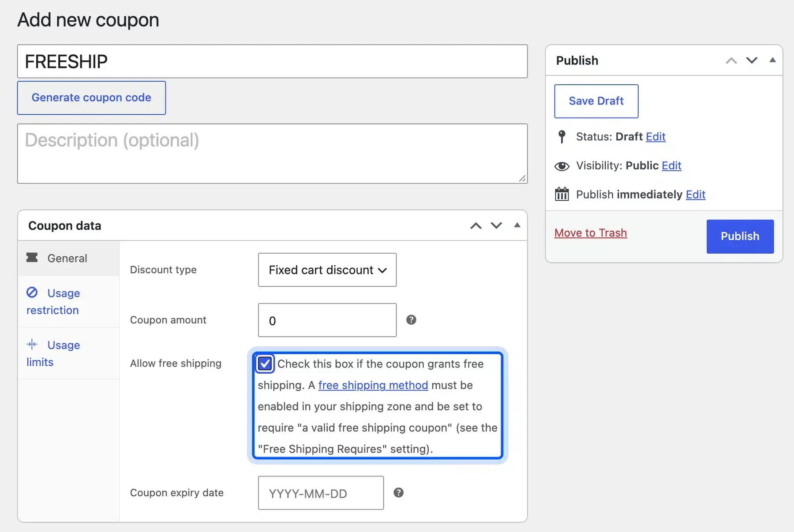The width and height of the screenshot is (794, 532).
Task: Click the Coupon expiry date field
Action: click(321, 493)
